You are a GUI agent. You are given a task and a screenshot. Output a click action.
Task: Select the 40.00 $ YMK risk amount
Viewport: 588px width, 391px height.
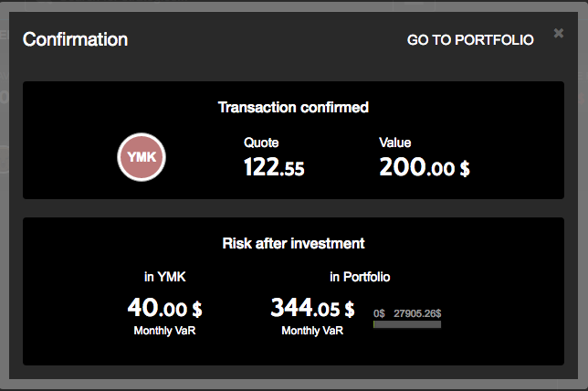(x=164, y=308)
